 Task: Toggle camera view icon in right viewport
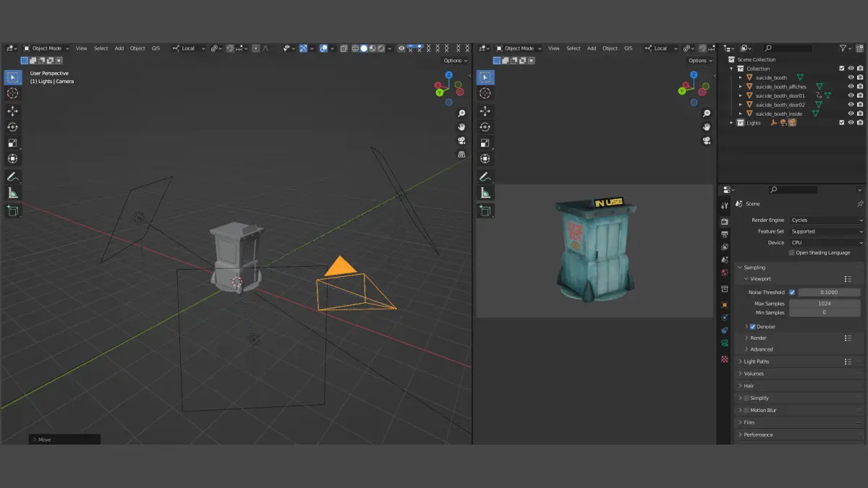pyautogui.click(x=707, y=141)
